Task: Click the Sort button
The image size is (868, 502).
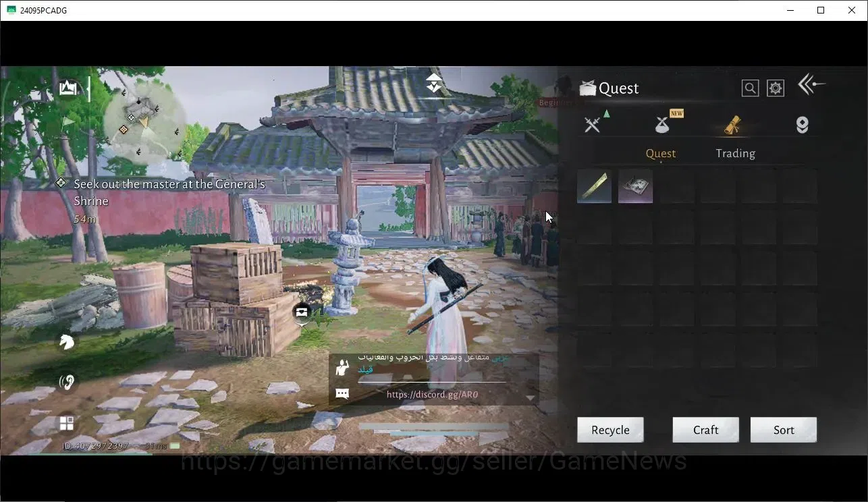Action: (784, 430)
